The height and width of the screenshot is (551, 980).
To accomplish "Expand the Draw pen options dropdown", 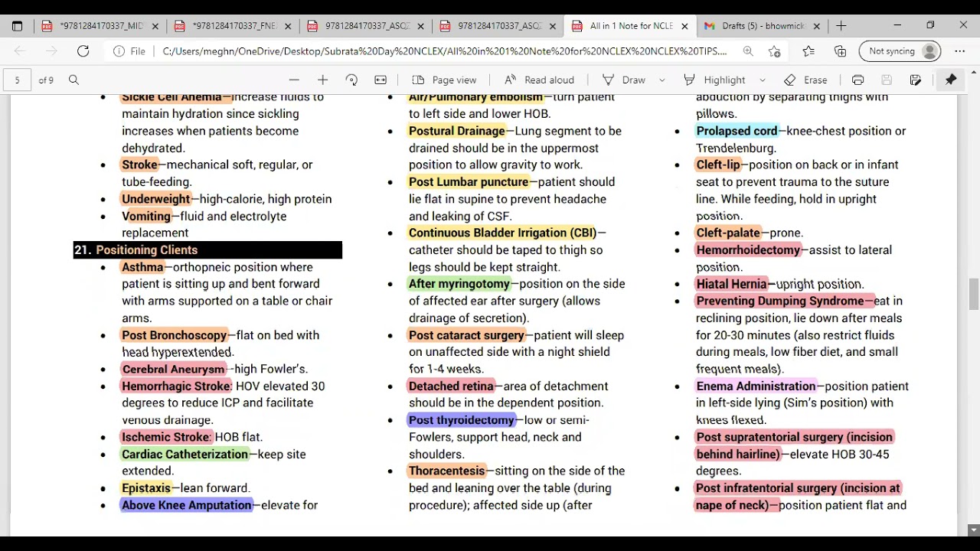I will (x=662, y=80).
